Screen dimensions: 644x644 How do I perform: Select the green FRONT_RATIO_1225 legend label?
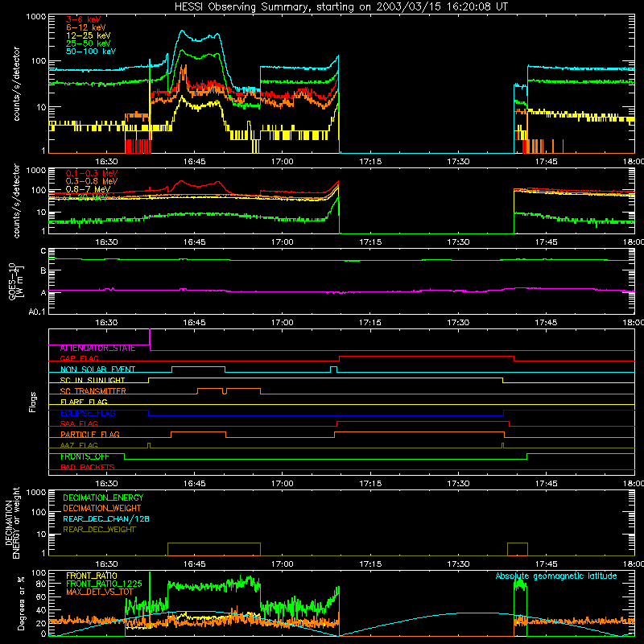[x=104, y=584]
